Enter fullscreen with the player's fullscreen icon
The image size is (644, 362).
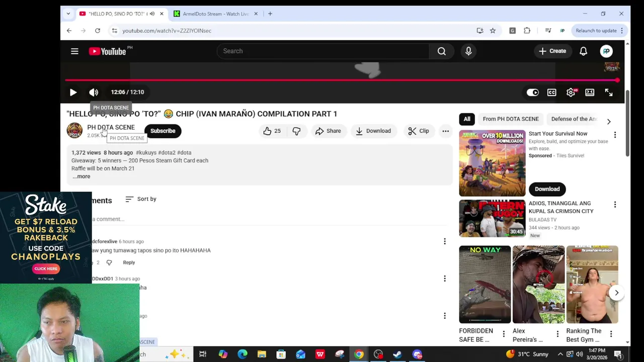[x=609, y=93]
